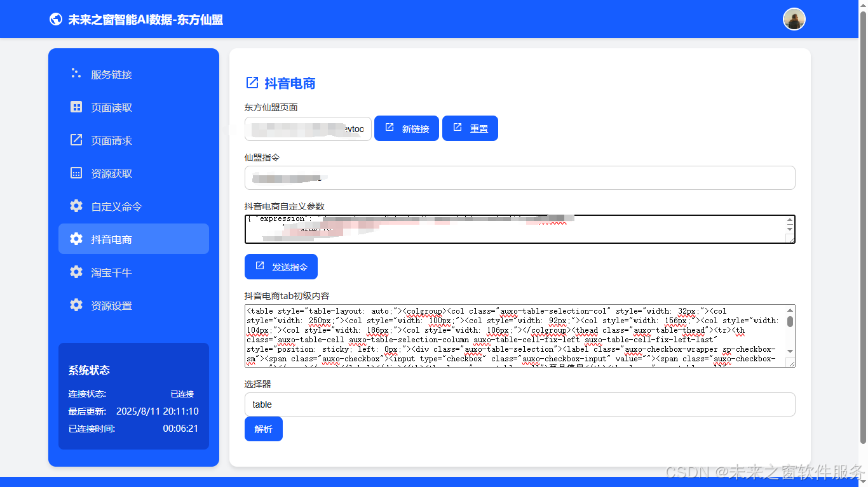Focus the 东方仙盟页面 URL input

pos(308,128)
